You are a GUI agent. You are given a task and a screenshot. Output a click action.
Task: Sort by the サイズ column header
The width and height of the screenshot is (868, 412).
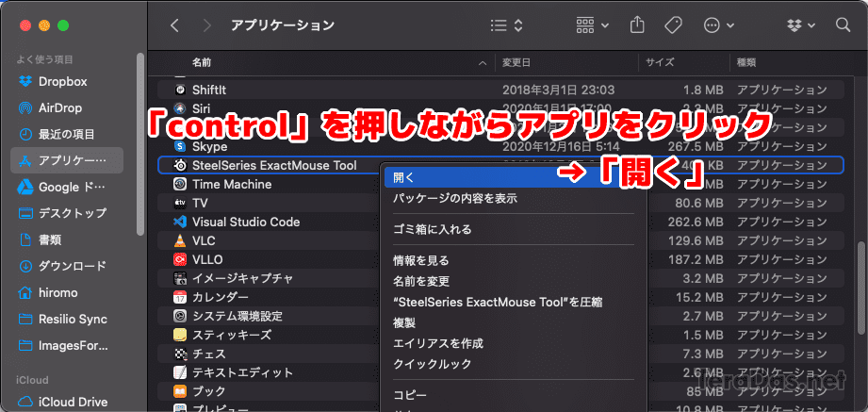[660, 62]
